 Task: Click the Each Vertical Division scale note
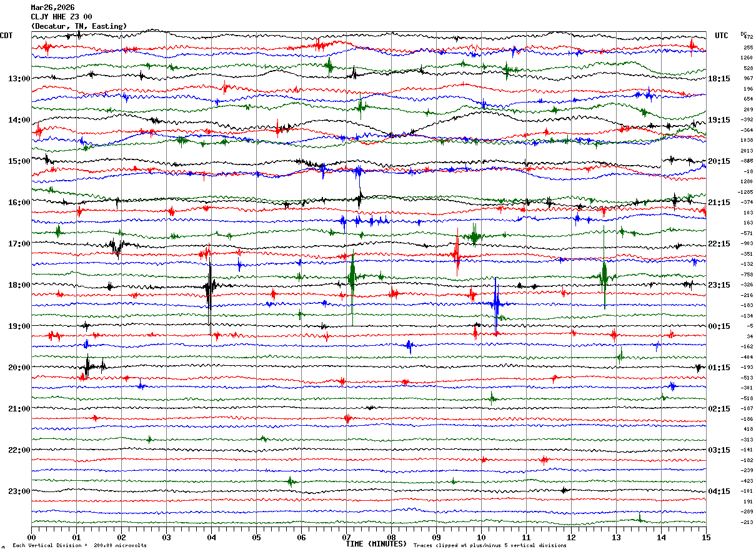pos(79,546)
